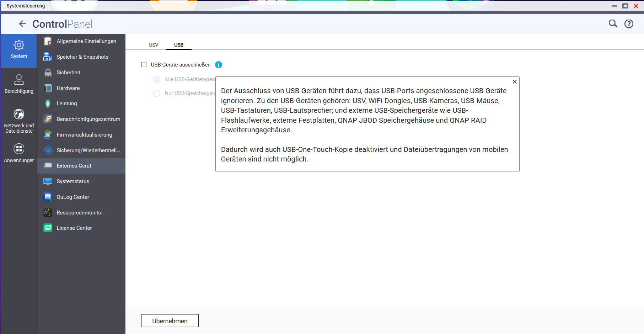
Task: Click the License Center label
Action: tap(74, 228)
